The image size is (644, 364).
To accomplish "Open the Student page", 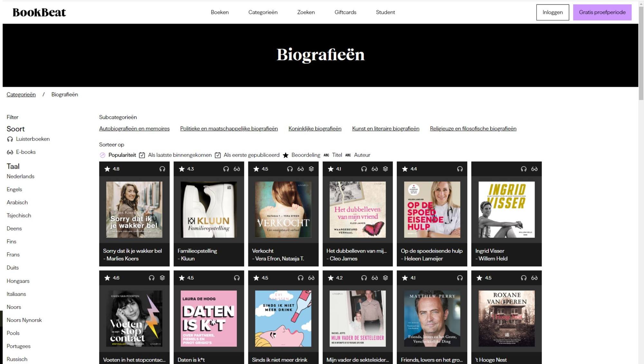I will tap(385, 12).
